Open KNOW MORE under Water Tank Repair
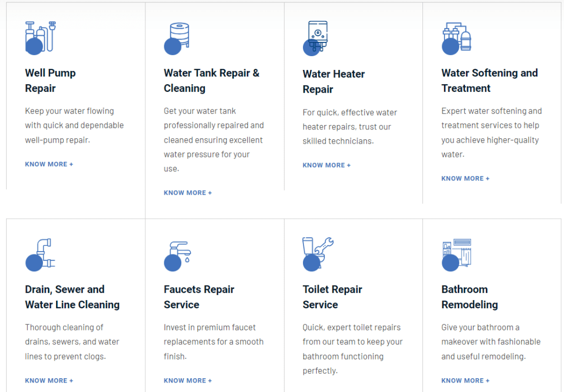The width and height of the screenshot is (564, 392). pos(188,192)
